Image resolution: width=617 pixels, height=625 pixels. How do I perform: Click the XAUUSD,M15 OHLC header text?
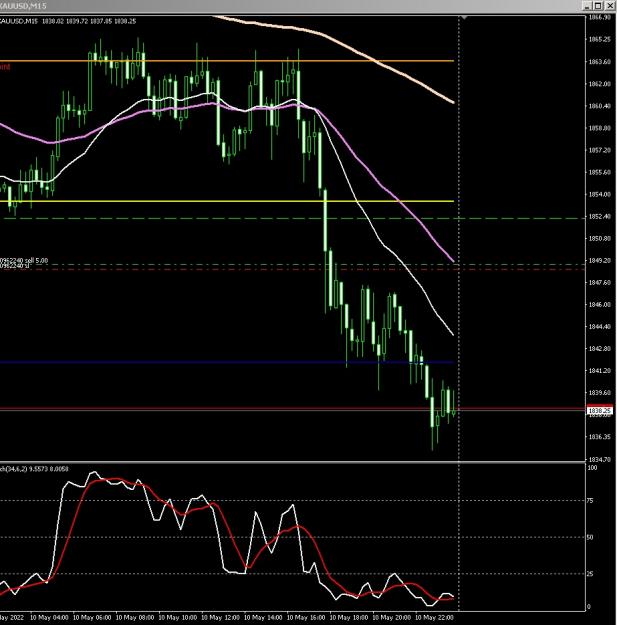pyautogui.click(x=68, y=21)
